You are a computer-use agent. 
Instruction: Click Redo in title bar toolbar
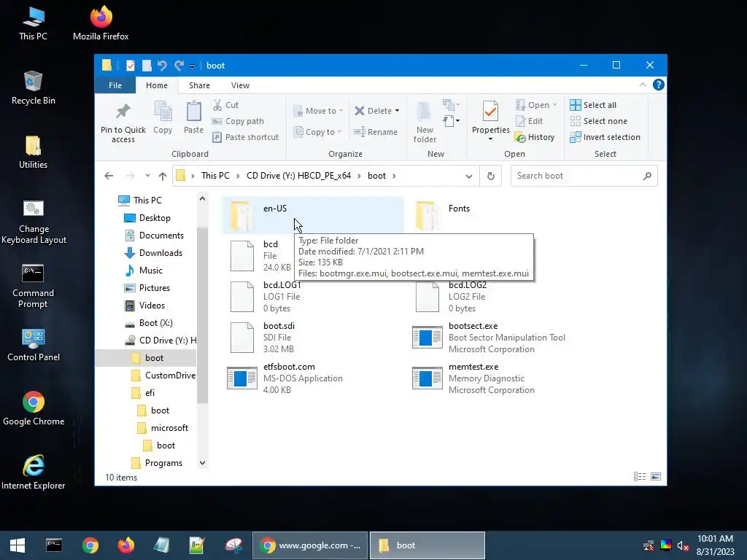click(179, 65)
